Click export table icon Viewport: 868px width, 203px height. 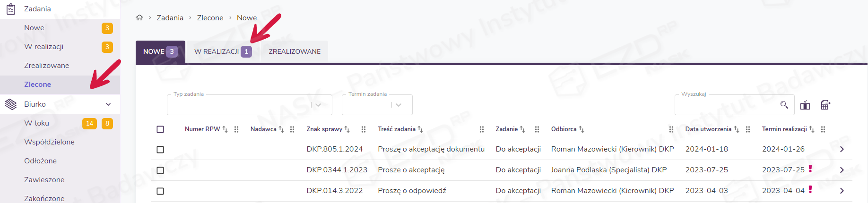tap(825, 105)
